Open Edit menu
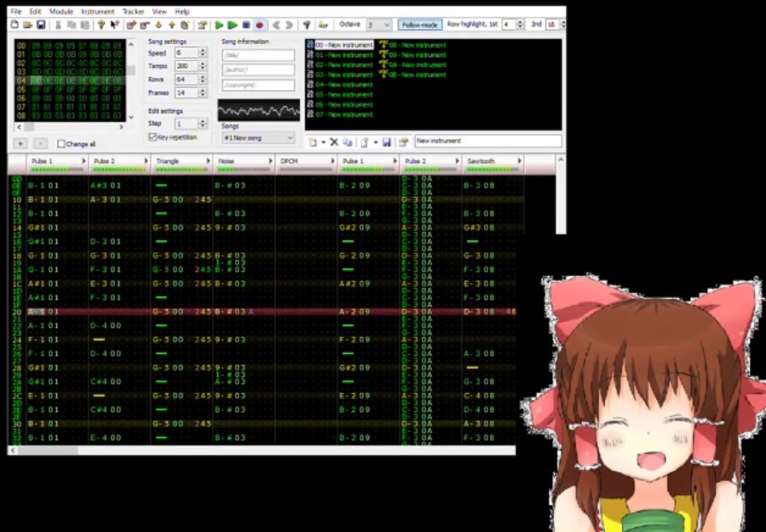 (35, 11)
